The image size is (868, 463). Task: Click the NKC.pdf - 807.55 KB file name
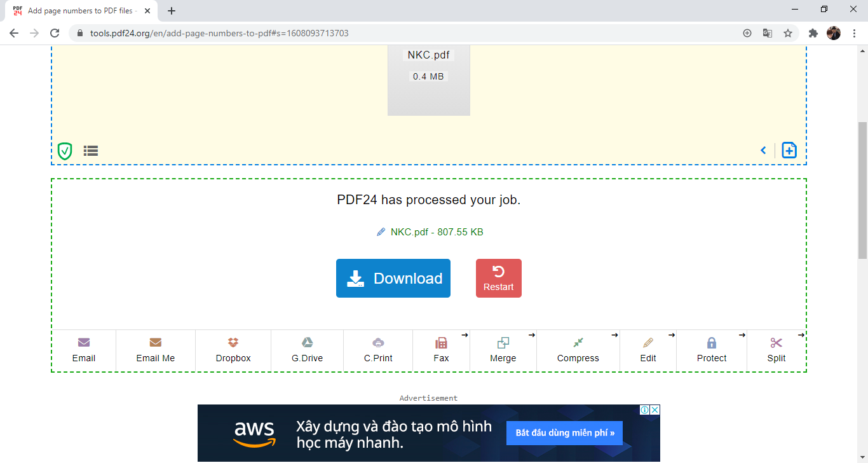437,232
